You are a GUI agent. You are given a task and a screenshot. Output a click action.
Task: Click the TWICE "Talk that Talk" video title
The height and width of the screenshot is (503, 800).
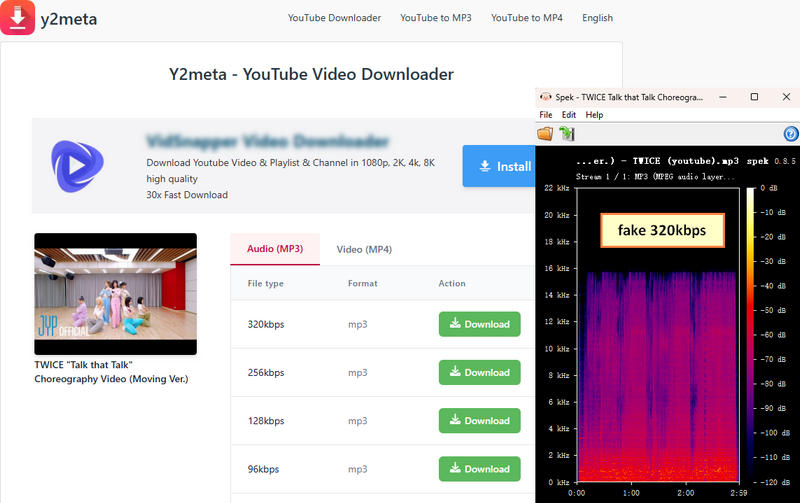[x=111, y=372]
